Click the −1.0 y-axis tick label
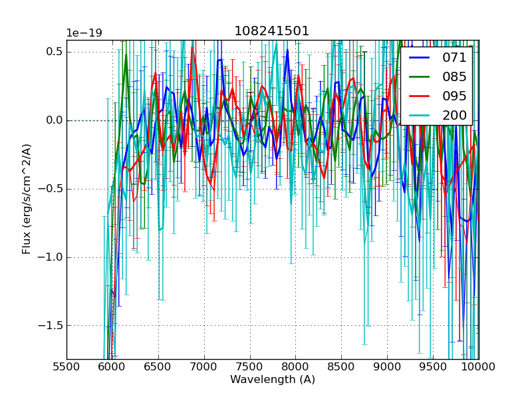 tap(51, 257)
